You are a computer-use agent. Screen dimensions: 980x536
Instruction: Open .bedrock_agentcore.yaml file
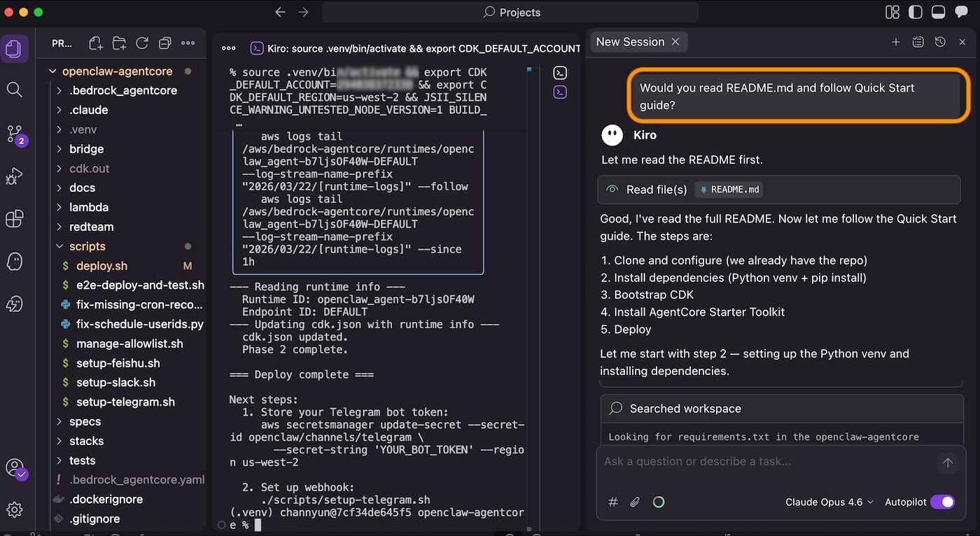(136, 480)
